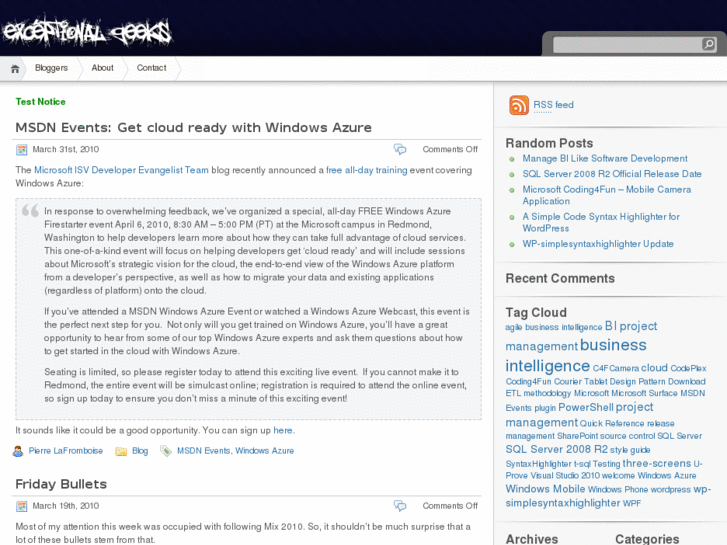The image size is (727, 545).
Task: Click the orange RSS feed icon
Action: [518, 105]
